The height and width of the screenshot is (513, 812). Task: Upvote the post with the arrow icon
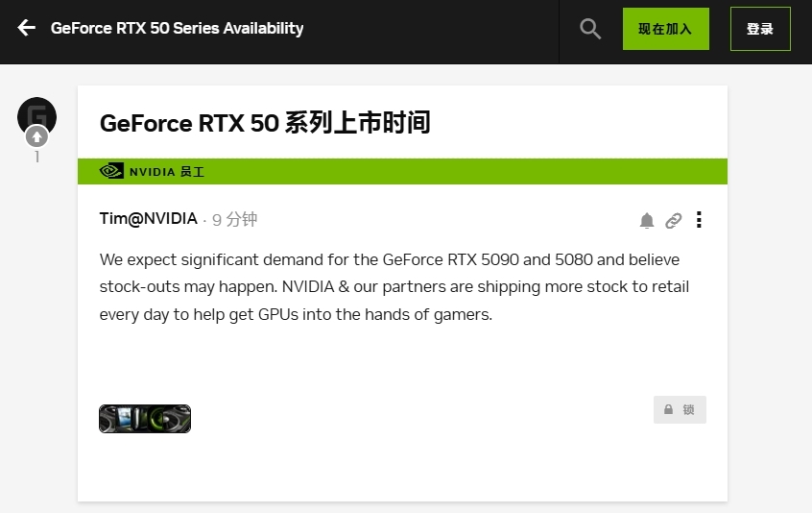37,136
